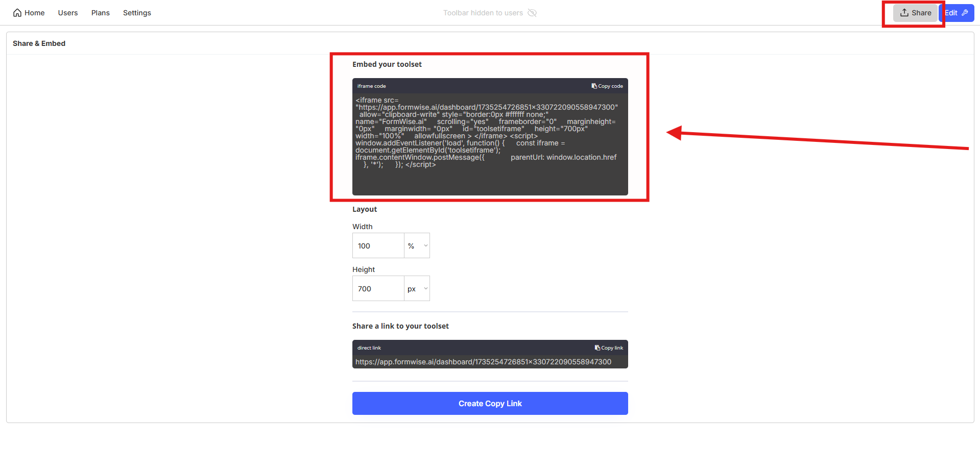Open the Users page
Screen dimensions: 980x471
68,13
